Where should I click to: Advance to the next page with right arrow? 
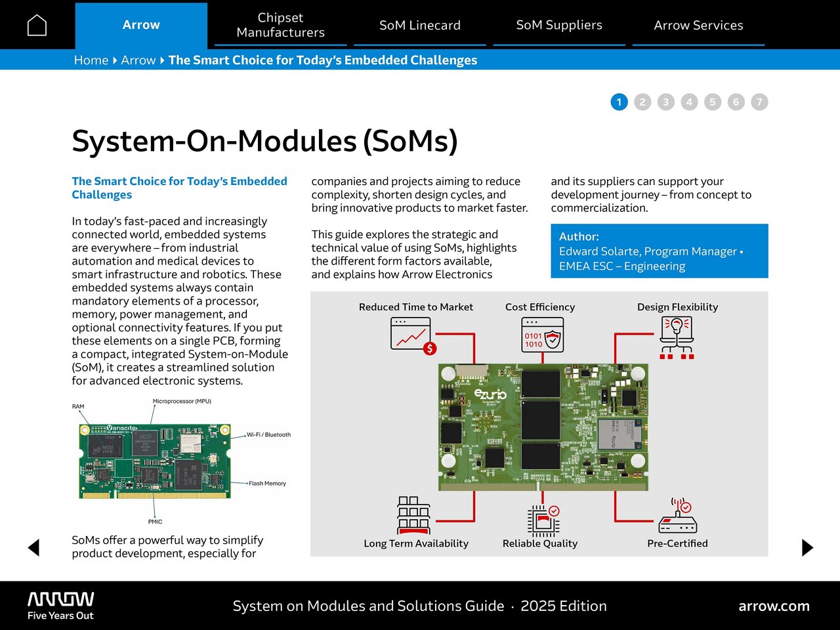pos(807,547)
